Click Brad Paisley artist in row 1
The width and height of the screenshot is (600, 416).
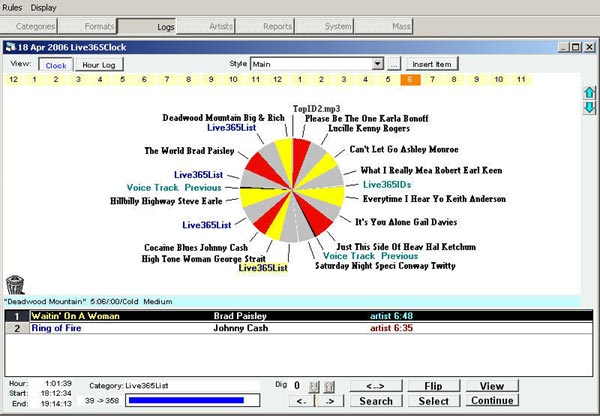tap(240, 316)
